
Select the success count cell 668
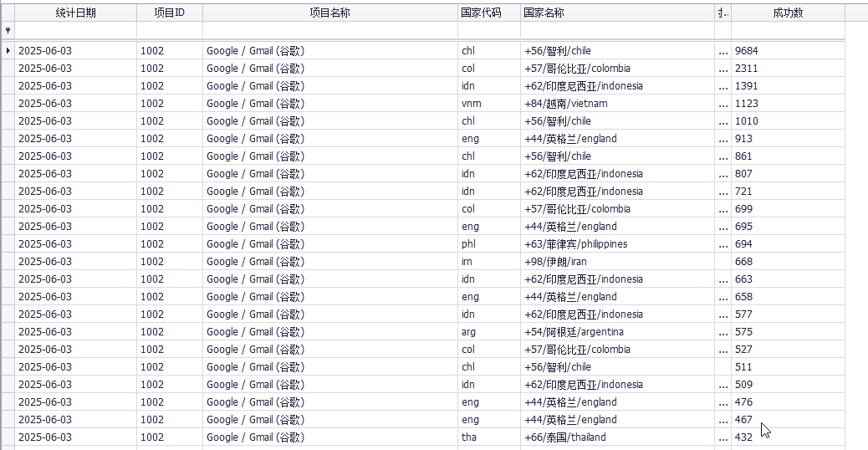(x=788, y=262)
